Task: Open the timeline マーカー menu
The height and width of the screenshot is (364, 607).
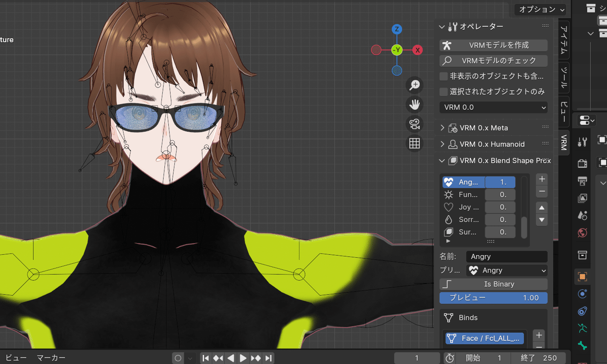Action: coord(51,358)
